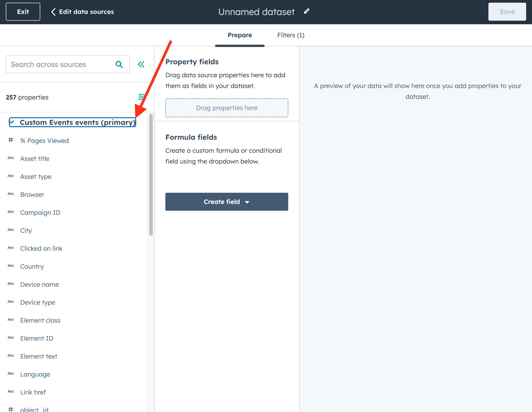Click the magnifier search icon
Screen dimensions: 532x412
[119, 64]
